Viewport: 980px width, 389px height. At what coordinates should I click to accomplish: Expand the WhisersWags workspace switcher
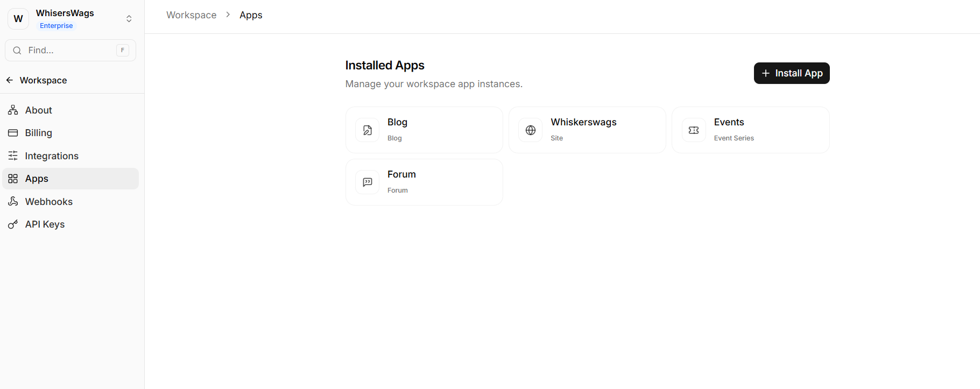tap(129, 19)
